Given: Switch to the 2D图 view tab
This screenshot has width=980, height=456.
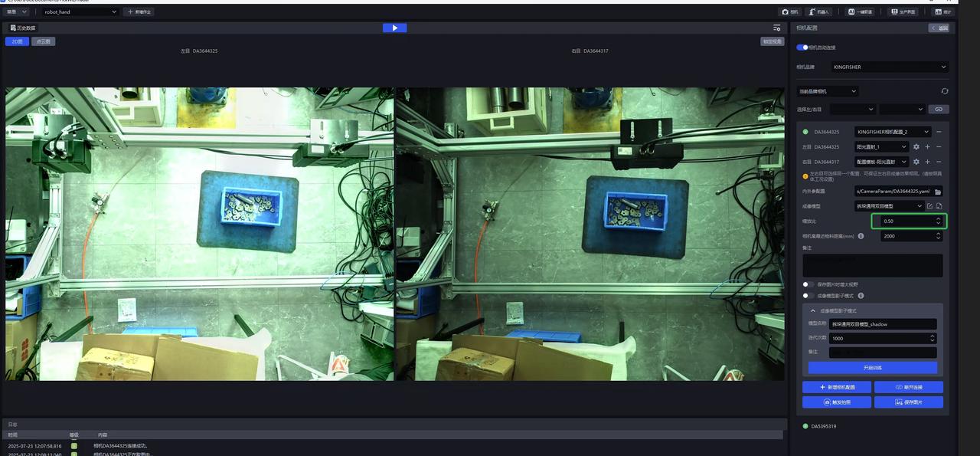Looking at the screenshot, I should 17,41.
